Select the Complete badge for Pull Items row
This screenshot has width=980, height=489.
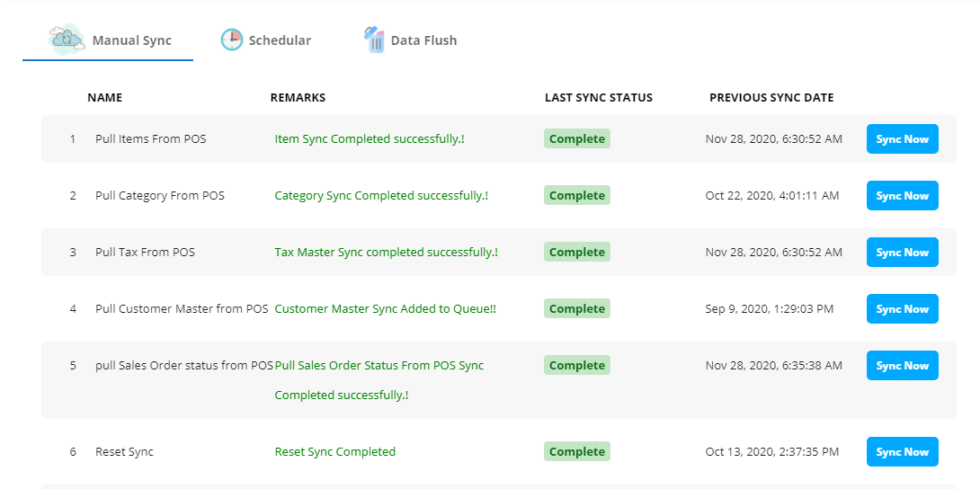(576, 139)
